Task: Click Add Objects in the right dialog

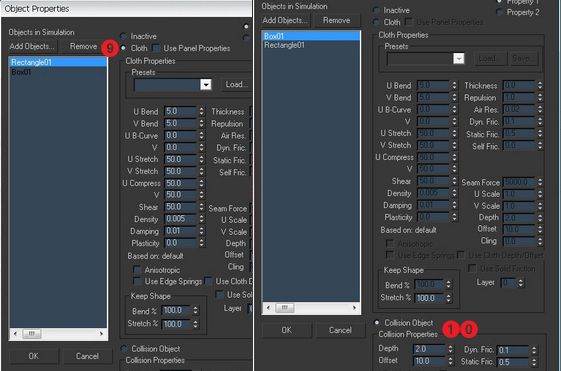Action: tap(285, 20)
